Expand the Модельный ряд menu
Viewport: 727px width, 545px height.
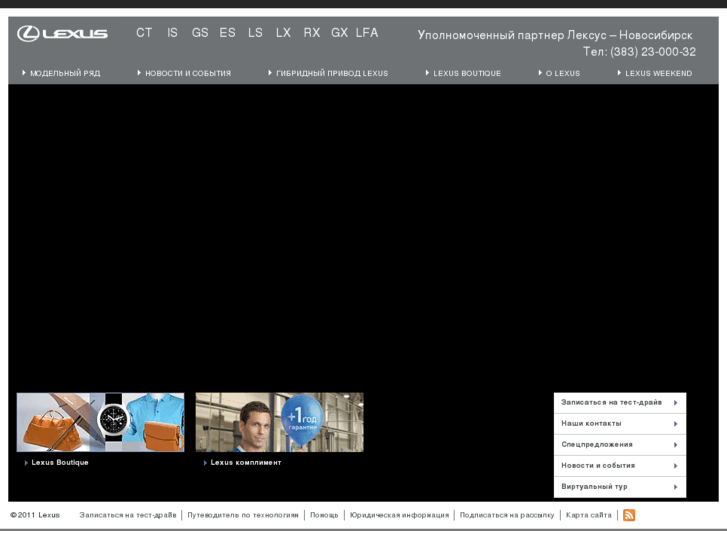[x=61, y=73]
